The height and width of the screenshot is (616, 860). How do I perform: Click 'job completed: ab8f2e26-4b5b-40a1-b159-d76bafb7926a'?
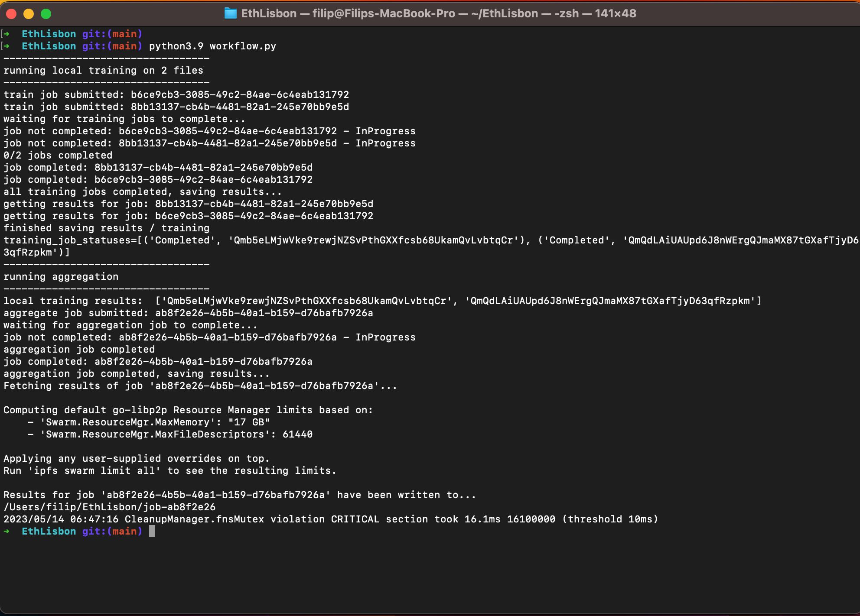click(158, 361)
